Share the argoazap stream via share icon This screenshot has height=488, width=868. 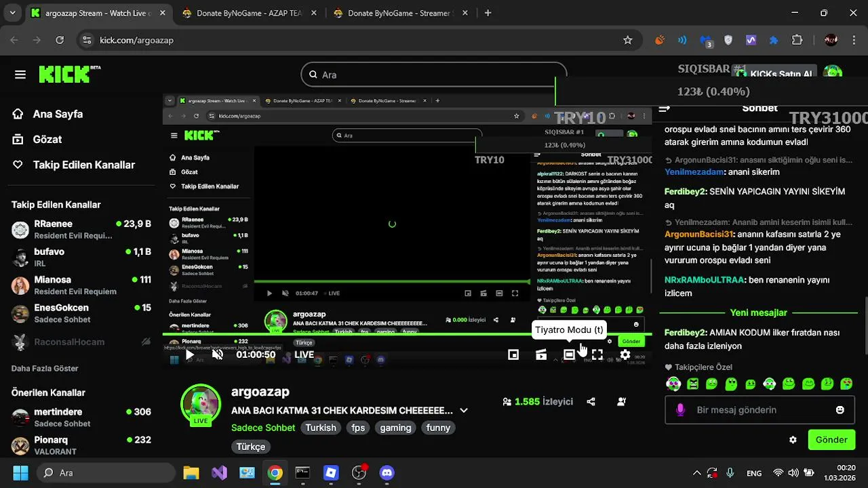591,401
